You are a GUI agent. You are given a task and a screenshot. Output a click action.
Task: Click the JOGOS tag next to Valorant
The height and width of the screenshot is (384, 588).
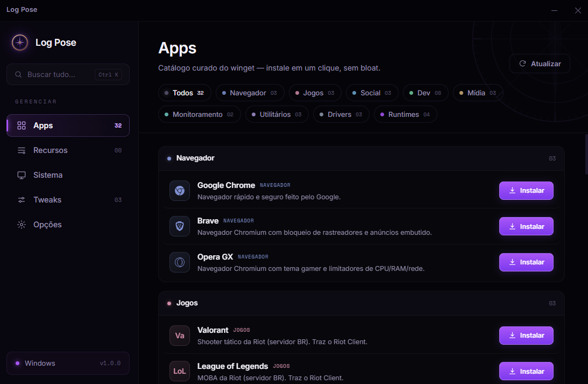(x=242, y=330)
